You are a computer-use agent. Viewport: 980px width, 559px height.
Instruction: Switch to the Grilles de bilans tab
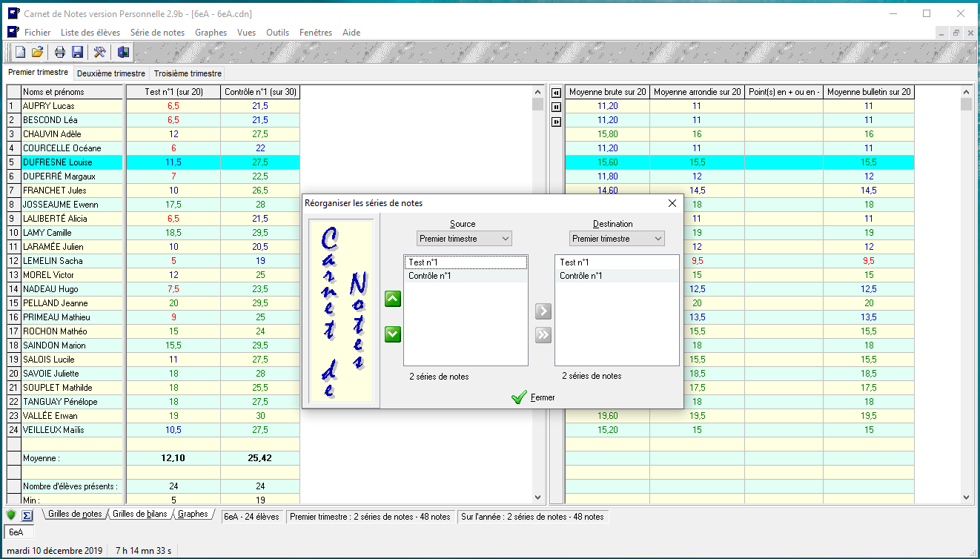pyautogui.click(x=139, y=515)
